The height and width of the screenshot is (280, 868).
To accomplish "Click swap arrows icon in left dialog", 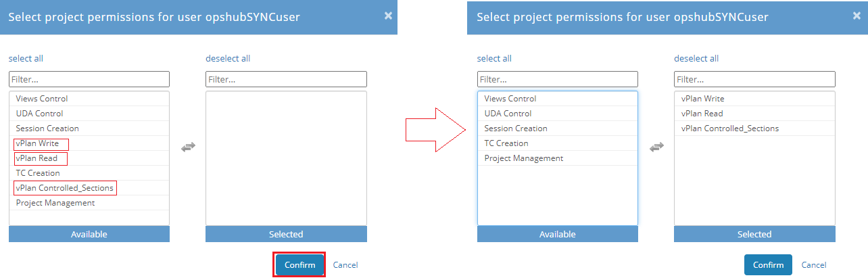I will pyautogui.click(x=188, y=147).
